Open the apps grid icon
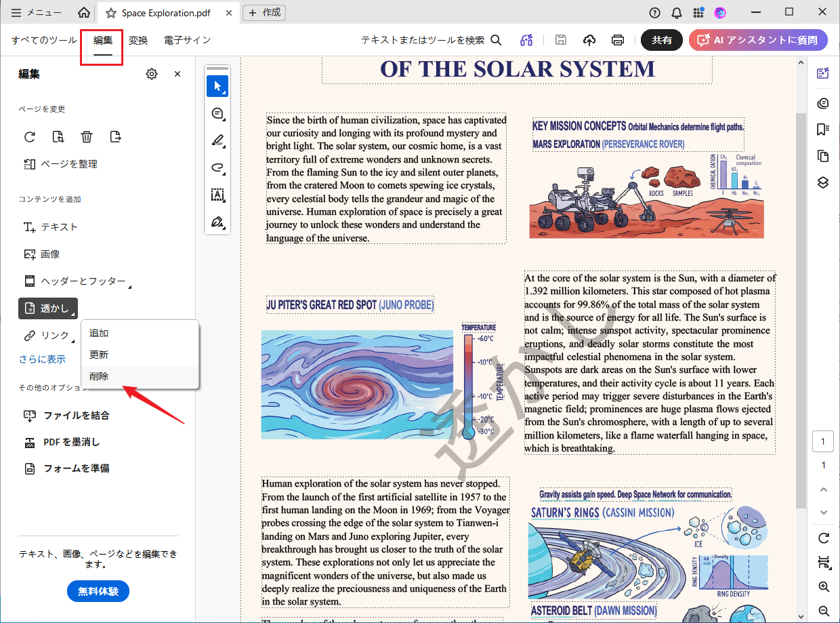Screen dimensions: 840x623 (698, 13)
